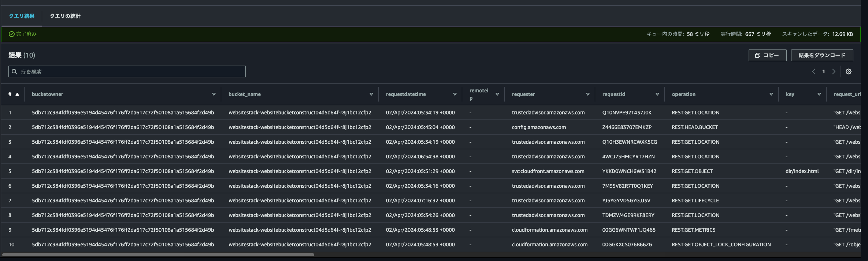The width and height of the screenshot is (868, 261).
Task: Click the bucketowner column header
Action: pos(47,94)
